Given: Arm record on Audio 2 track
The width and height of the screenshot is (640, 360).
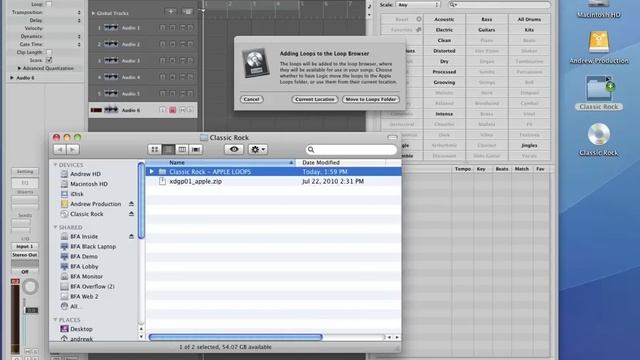Looking at the screenshot, I should click(x=173, y=44).
